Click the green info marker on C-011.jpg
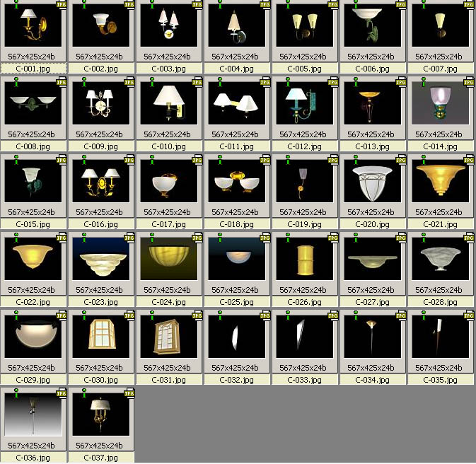Screen dimensions: 476x464 220,82
